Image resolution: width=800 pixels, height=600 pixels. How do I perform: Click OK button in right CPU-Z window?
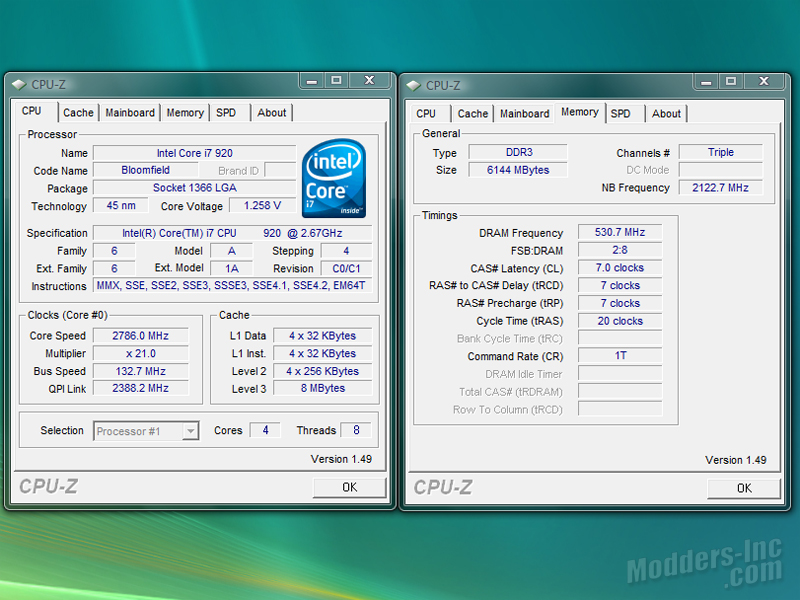click(x=744, y=488)
